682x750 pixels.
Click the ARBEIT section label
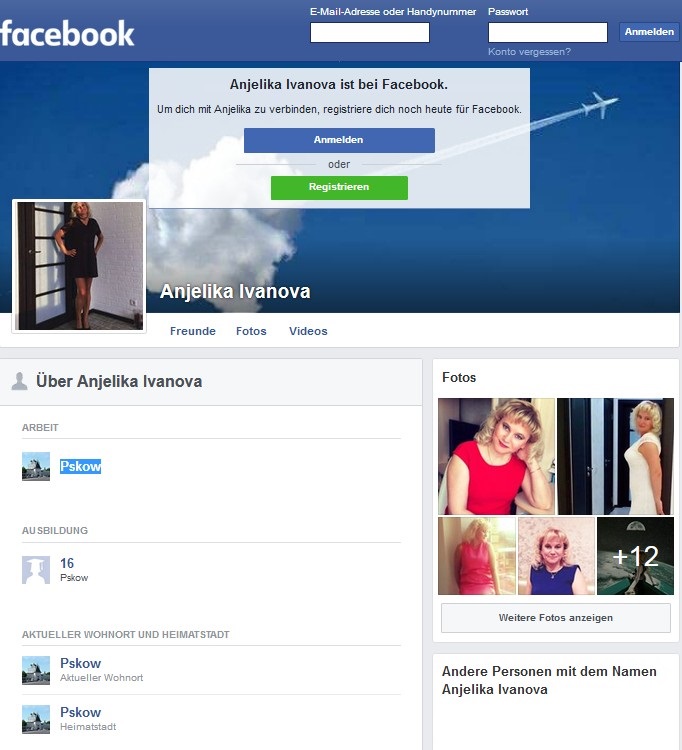point(40,428)
